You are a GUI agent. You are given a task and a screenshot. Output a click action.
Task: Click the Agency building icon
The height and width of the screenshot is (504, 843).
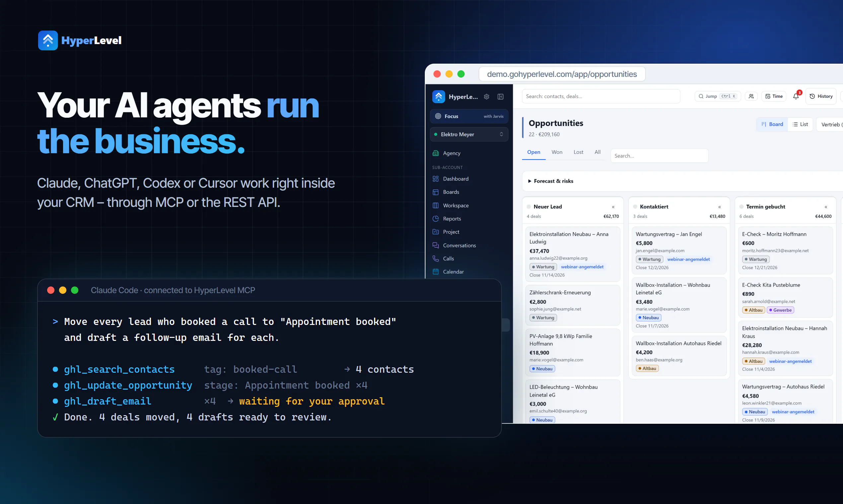tap(435, 153)
